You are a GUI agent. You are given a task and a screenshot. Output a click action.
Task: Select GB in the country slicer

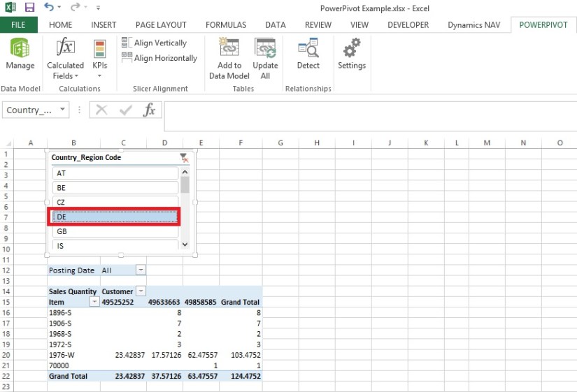tap(115, 231)
